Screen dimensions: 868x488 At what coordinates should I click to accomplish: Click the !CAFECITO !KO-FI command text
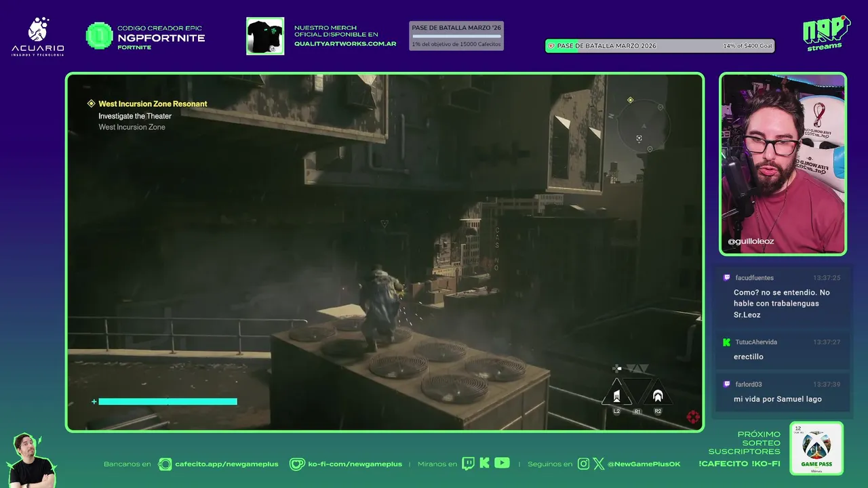click(x=739, y=464)
